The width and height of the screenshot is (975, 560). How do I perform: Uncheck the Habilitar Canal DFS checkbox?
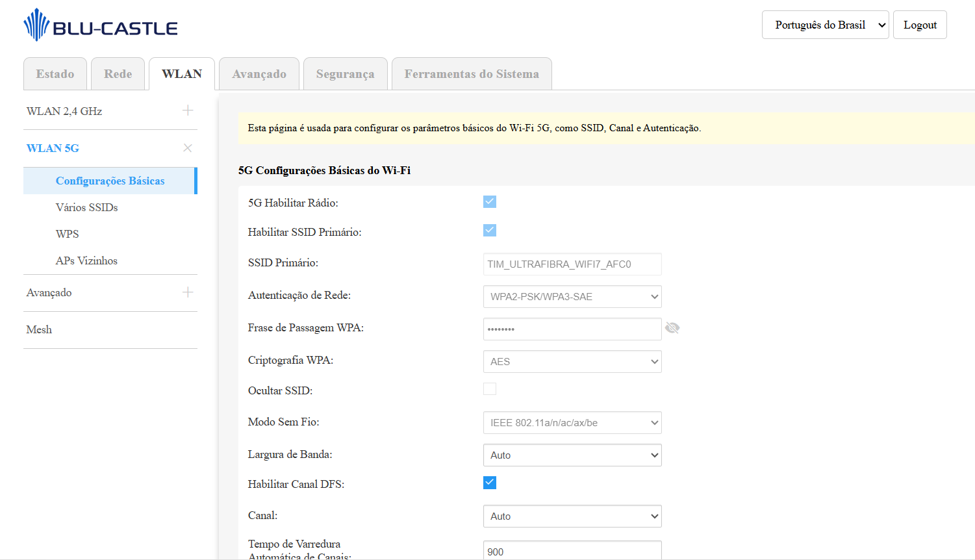tap(490, 483)
